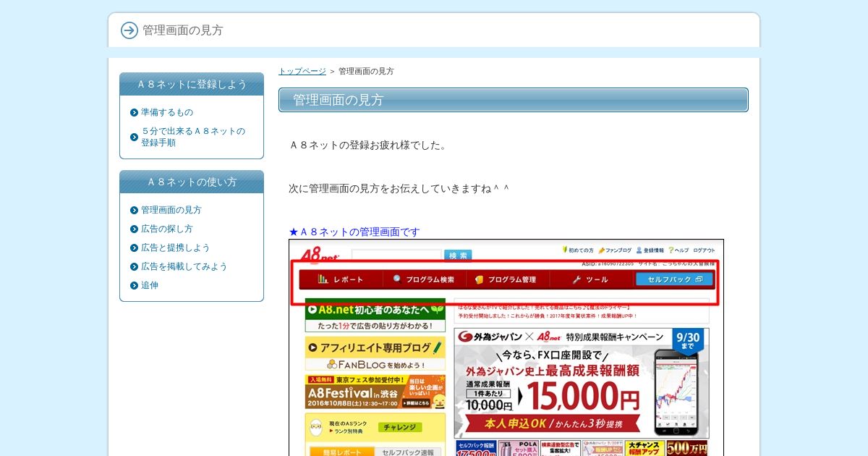Click the sidebar bullet icon beside 管理画面の見方
Viewport: 868px width, 456px height.
[x=134, y=211]
